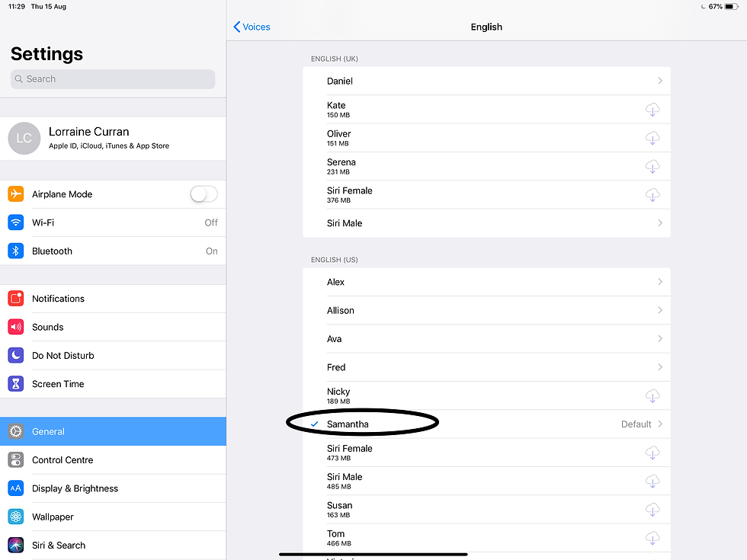
Task: Tap the General gear icon
Action: pyautogui.click(x=16, y=431)
